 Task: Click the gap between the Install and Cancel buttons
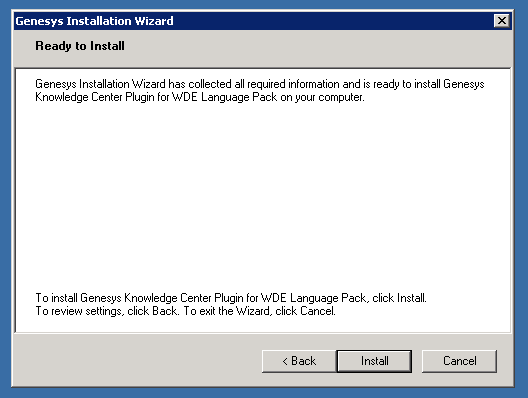point(417,361)
